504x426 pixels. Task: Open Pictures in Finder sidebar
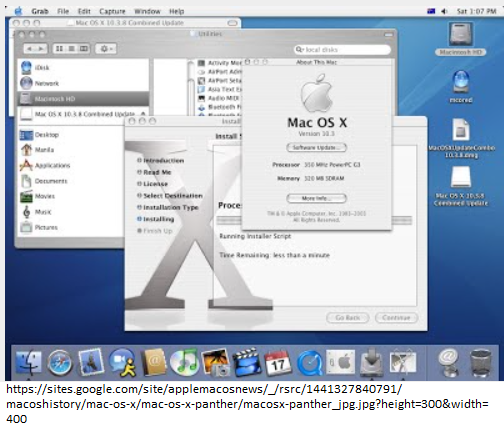(71, 227)
